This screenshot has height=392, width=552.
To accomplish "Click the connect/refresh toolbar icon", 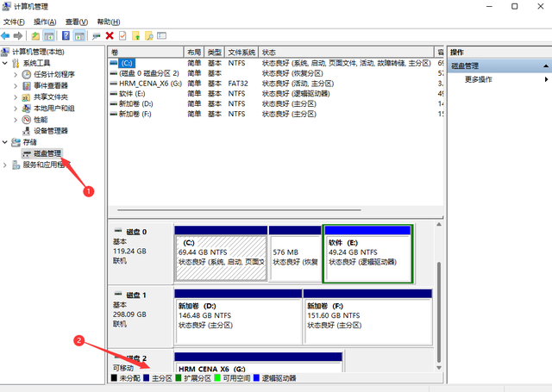I will coord(96,36).
